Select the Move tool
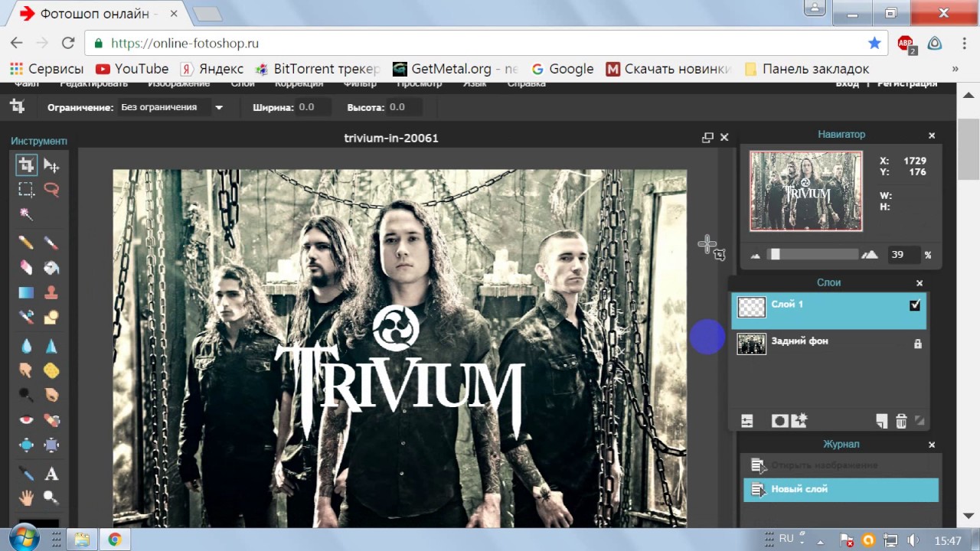980x551 pixels. tap(51, 165)
